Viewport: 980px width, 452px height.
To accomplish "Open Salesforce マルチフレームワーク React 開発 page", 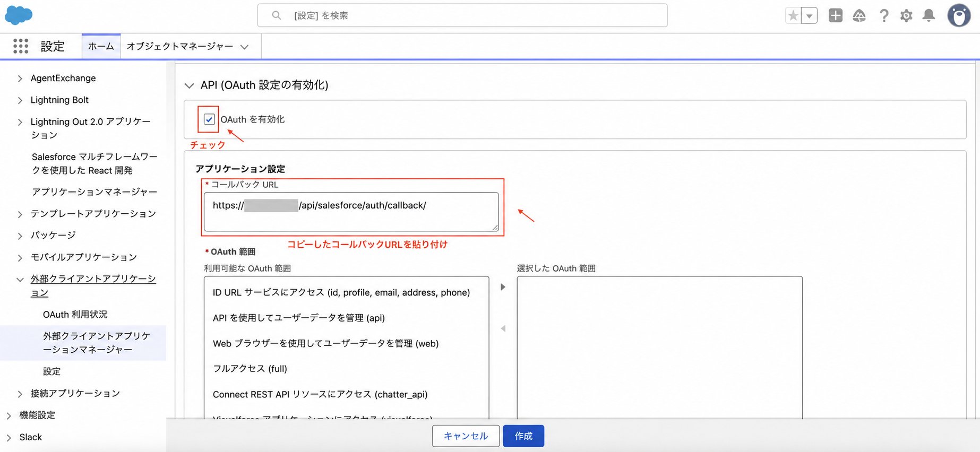I will (x=94, y=163).
